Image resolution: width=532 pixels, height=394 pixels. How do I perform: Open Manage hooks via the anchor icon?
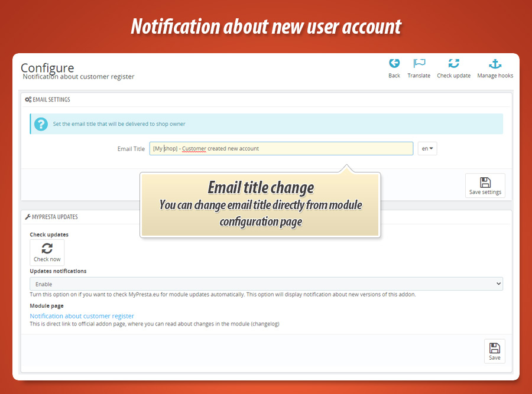click(495, 63)
